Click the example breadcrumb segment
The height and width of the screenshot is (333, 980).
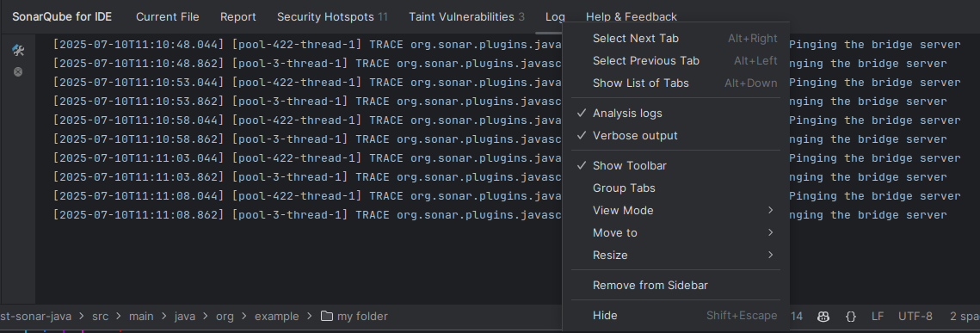pos(276,316)
